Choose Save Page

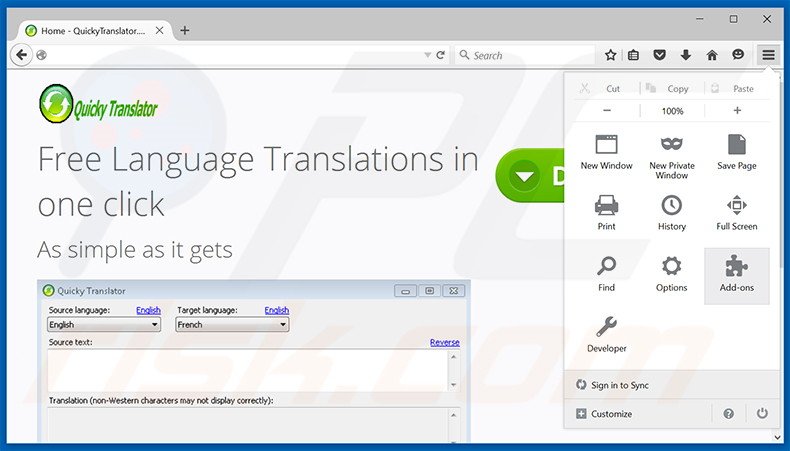pyautogui.click(x=737, y=152)
